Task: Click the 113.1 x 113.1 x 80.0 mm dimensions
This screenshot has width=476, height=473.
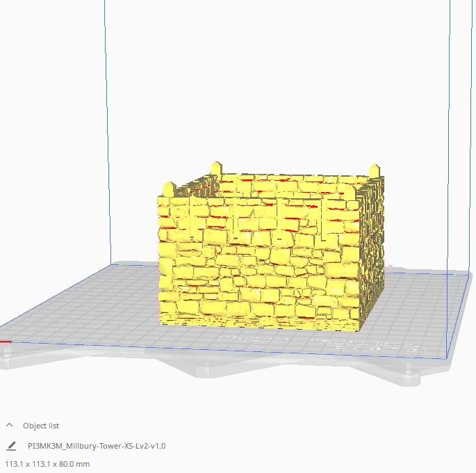Action: pos(47,464)
